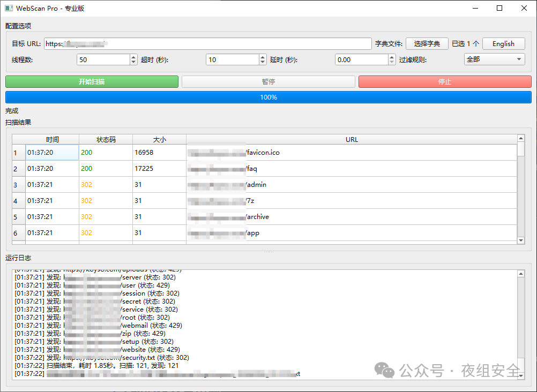Open the 选择字典 dictionary chooser
The height and width of the screenshot is (392, 537).
pos(427,44)
